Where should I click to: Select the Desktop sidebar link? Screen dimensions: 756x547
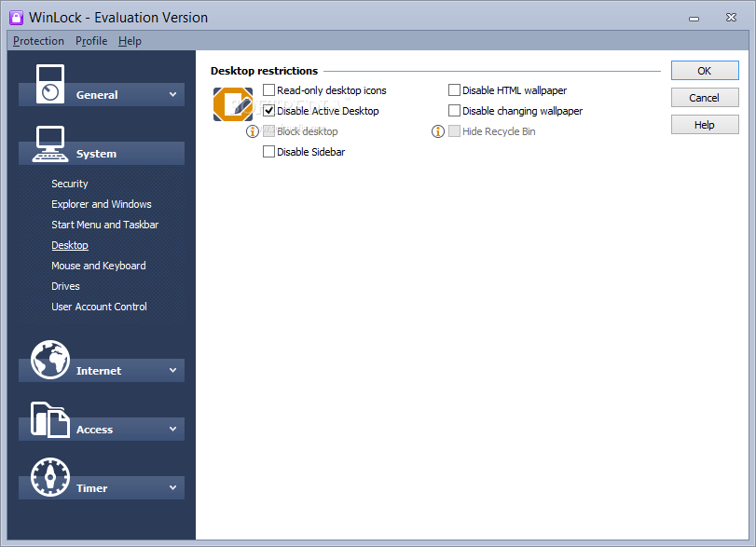pos(70,245)
